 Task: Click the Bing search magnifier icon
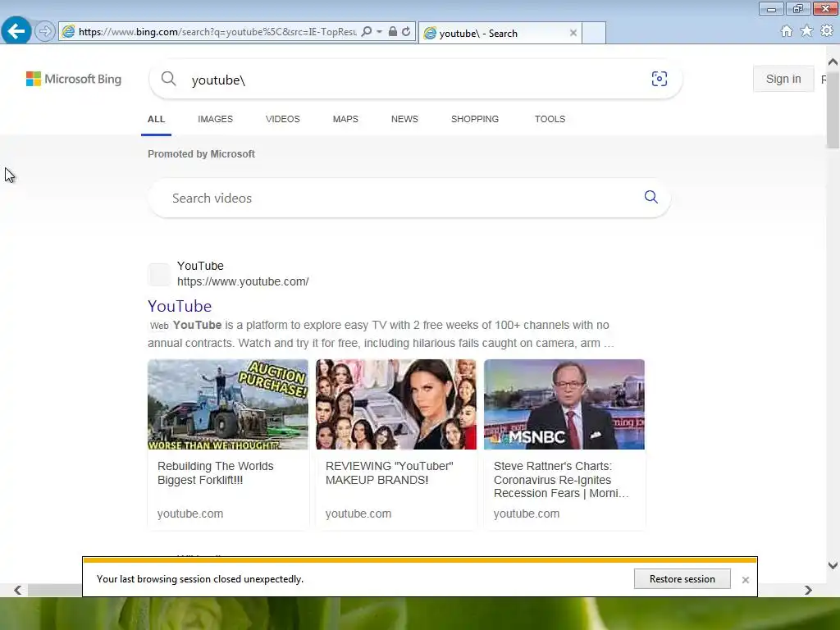[x=168, y=79]
